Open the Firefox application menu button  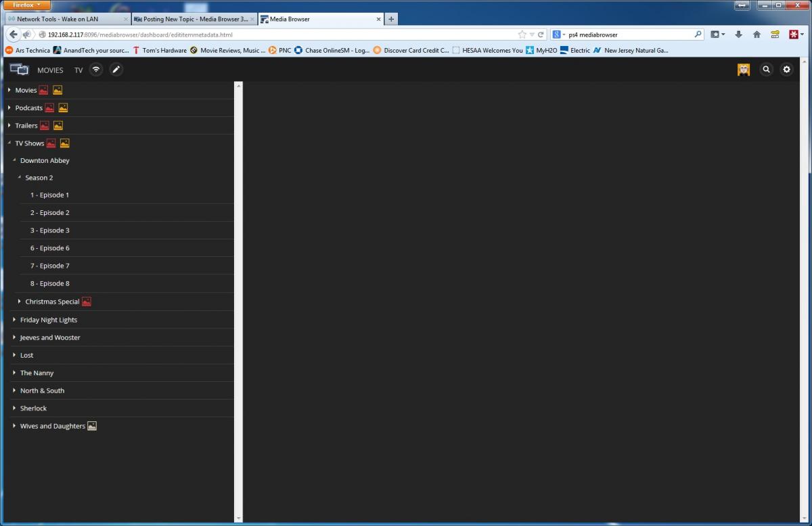(27, 5)
